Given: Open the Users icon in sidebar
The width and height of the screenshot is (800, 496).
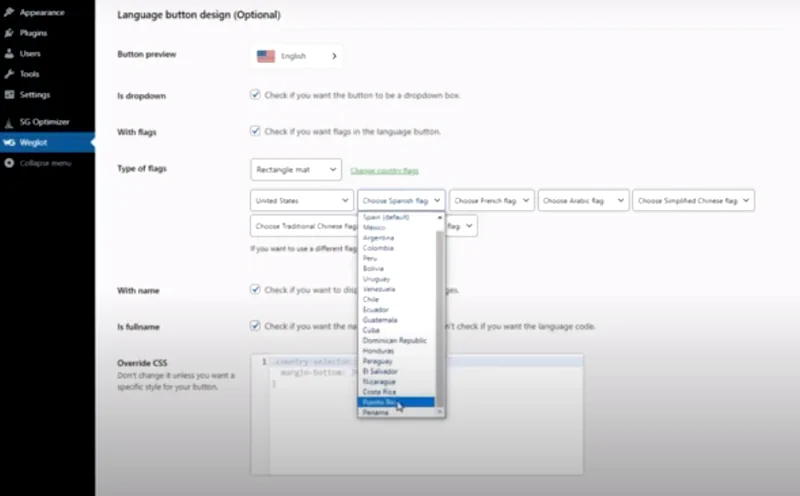Looking at the screenshot, I should click(9, 53).
